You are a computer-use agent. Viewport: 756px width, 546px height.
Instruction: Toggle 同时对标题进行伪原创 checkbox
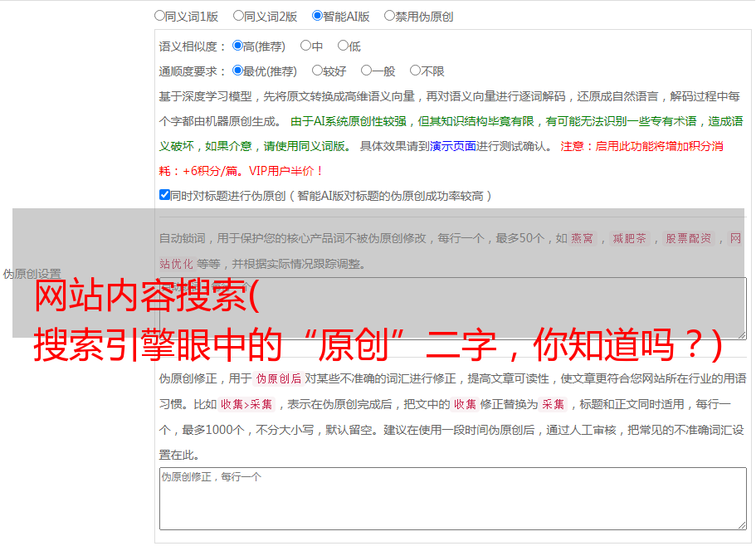click(x=164, y=195)
